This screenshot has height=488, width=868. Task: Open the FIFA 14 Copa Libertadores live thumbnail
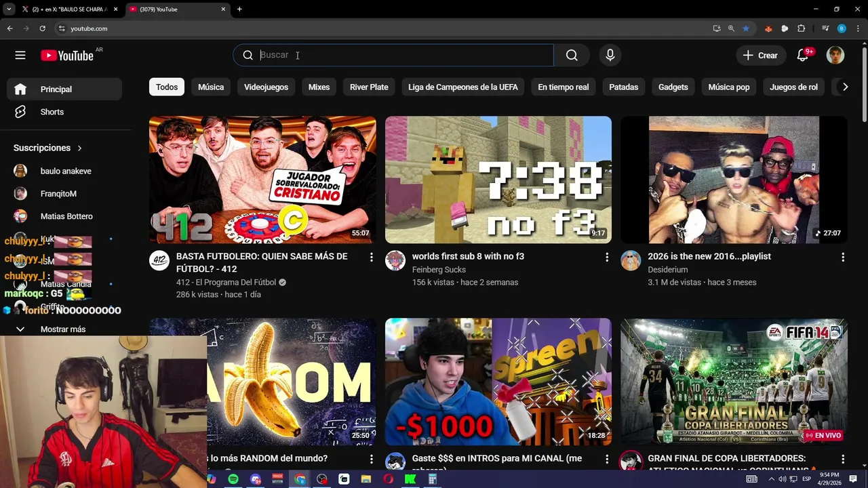pyautogui.click(x=734, y=382)
